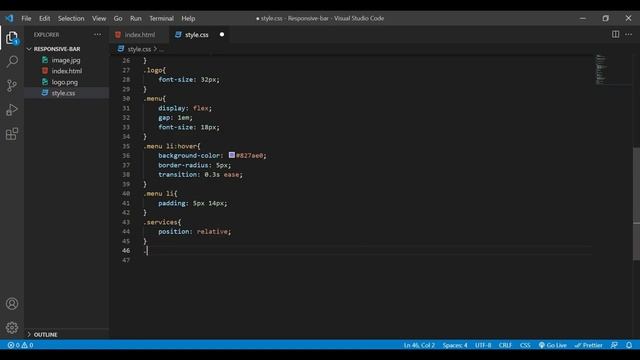Change indentation via Spaces: 4
Screen dimensions: 640x360
click(455, 345)
